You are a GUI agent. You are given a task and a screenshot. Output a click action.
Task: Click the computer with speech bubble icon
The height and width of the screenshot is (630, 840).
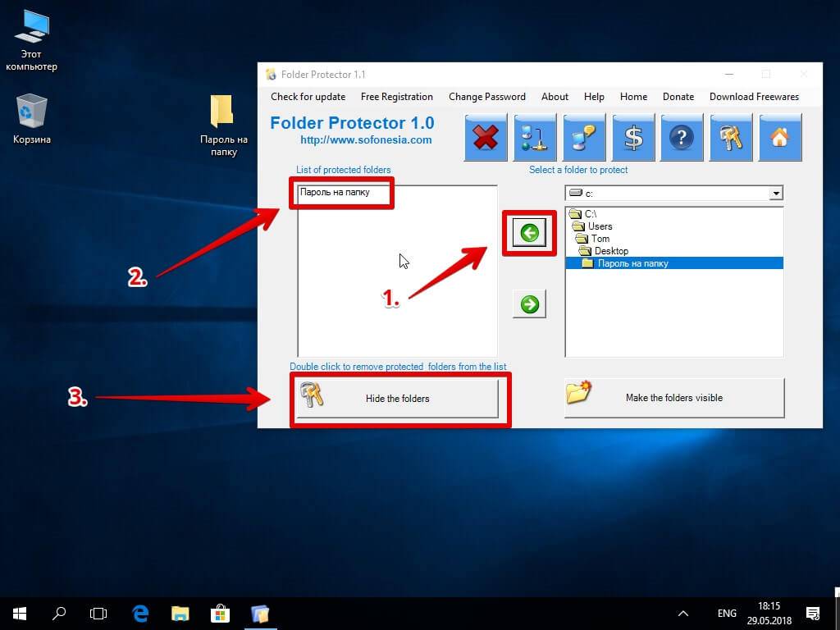(584, 138)
